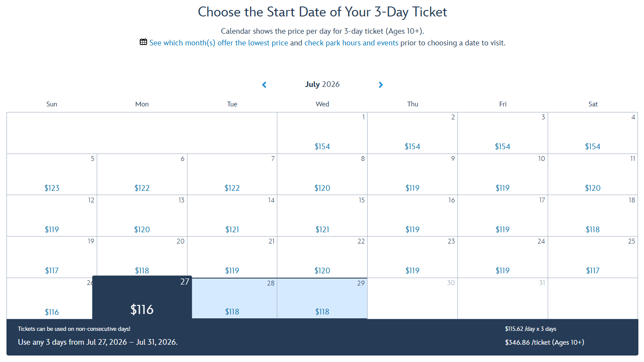Advance to next month arrow
Viewport: 644px width, 362px height.
pyautogui.click(x=381, y=85)
